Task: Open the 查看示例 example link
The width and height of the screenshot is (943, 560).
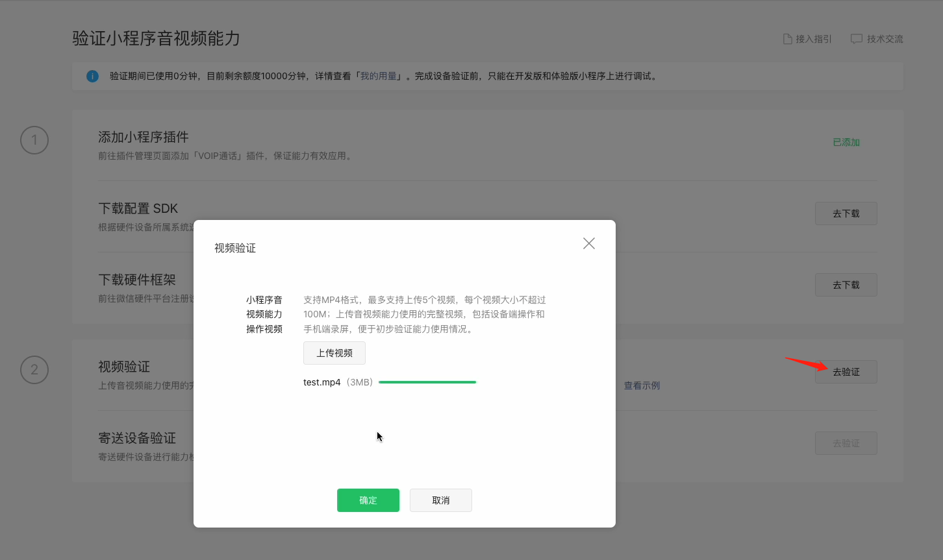Action: click(x=642, y=385)
